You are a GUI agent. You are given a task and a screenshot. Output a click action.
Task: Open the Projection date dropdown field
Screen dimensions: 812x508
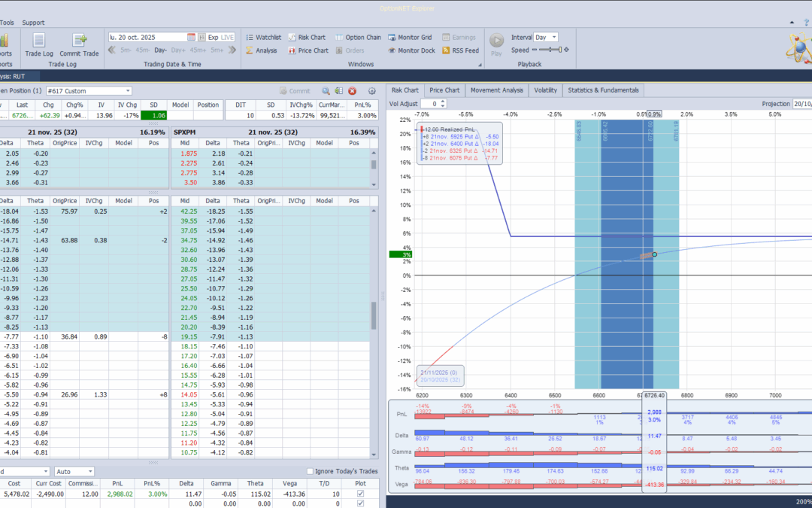click(802, 104)
